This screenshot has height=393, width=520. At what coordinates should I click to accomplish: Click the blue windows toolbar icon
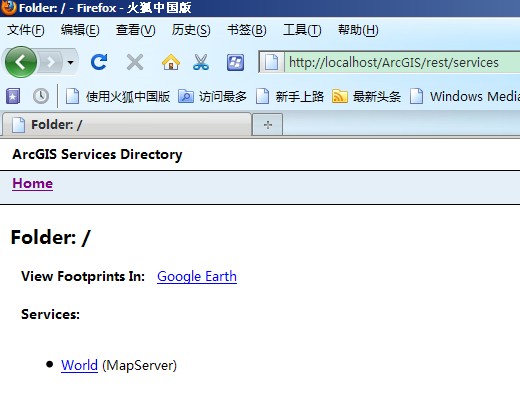tap(235, 62)
